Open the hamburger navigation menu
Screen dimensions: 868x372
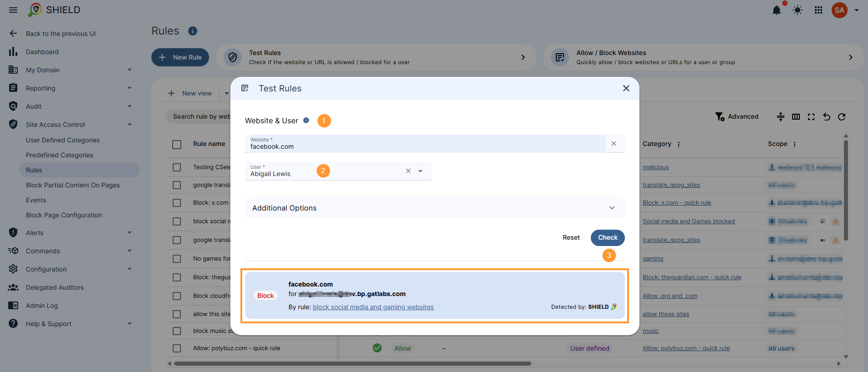13,10
